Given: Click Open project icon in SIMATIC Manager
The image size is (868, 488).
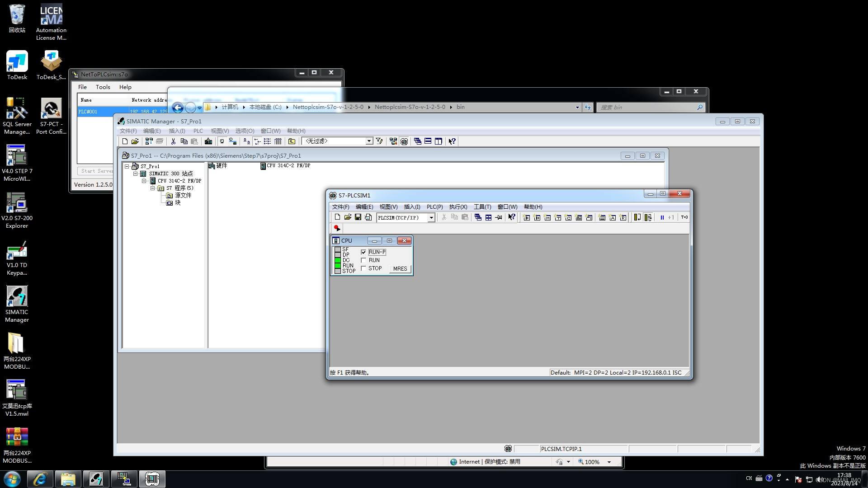Looking at the screenshot, I should 135,141.
